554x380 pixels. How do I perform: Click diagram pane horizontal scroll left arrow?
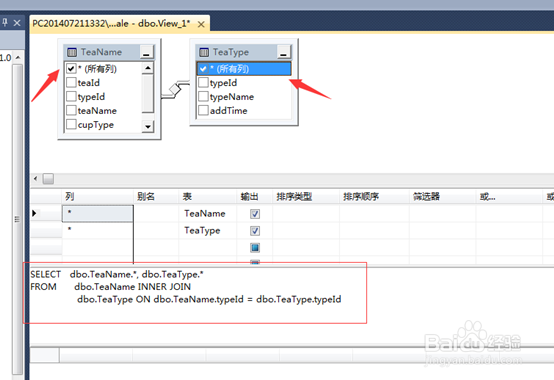click(x=35, y=179)
